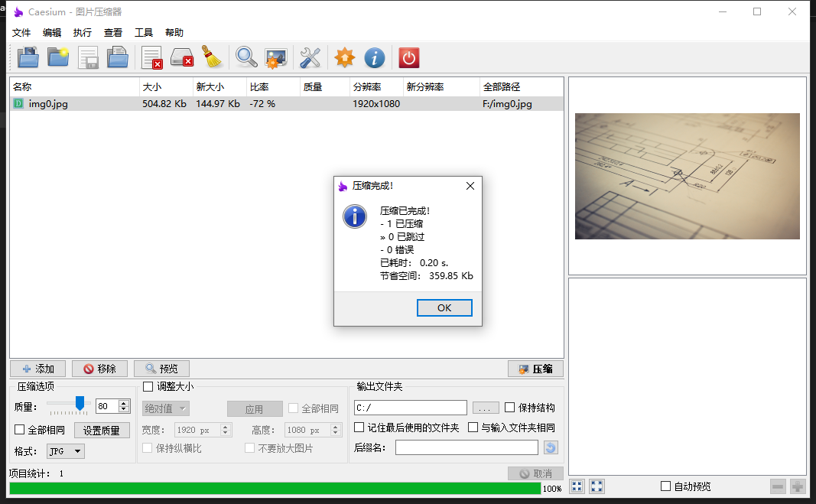Click the 预览 button below the list
Image resolution: width=816 pixels, height=504 pixels.
(x=161, y=369)
